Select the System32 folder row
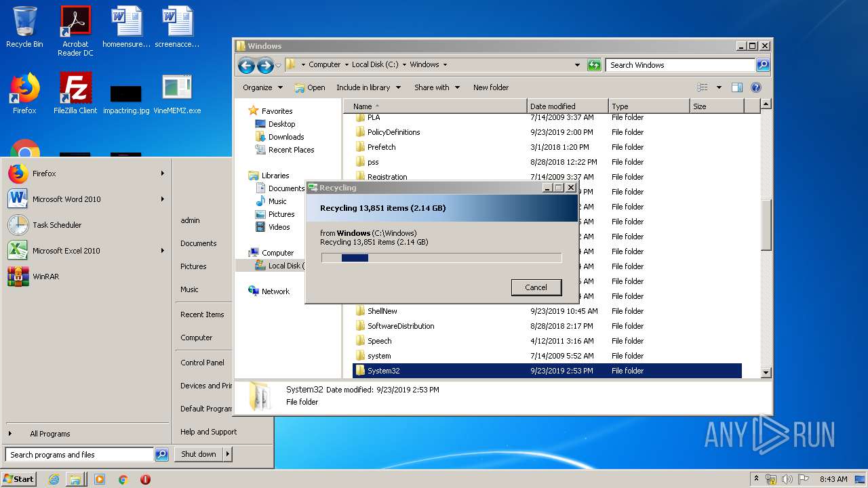This screenshot has width=868, height=488. pos(547,371)
